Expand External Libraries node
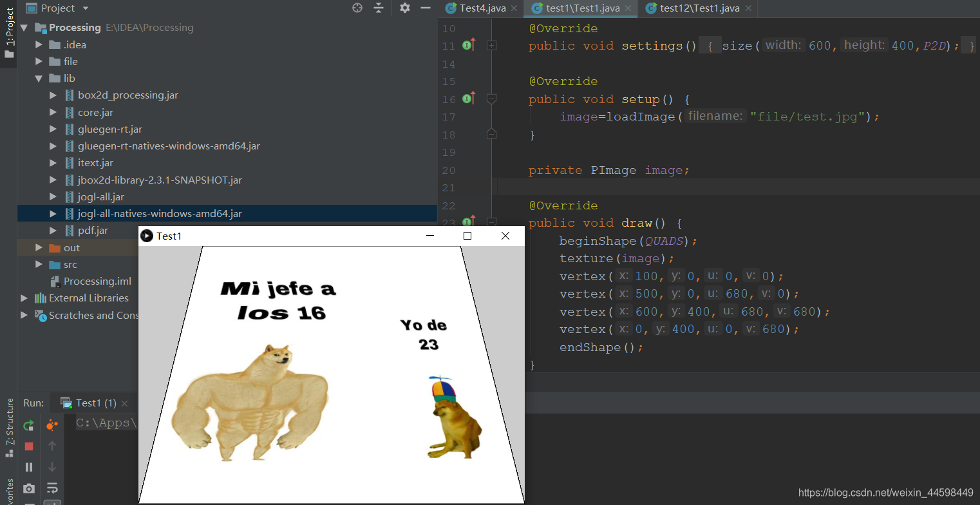The width and height of the screenshot is (980, 505). pos(24,298)
